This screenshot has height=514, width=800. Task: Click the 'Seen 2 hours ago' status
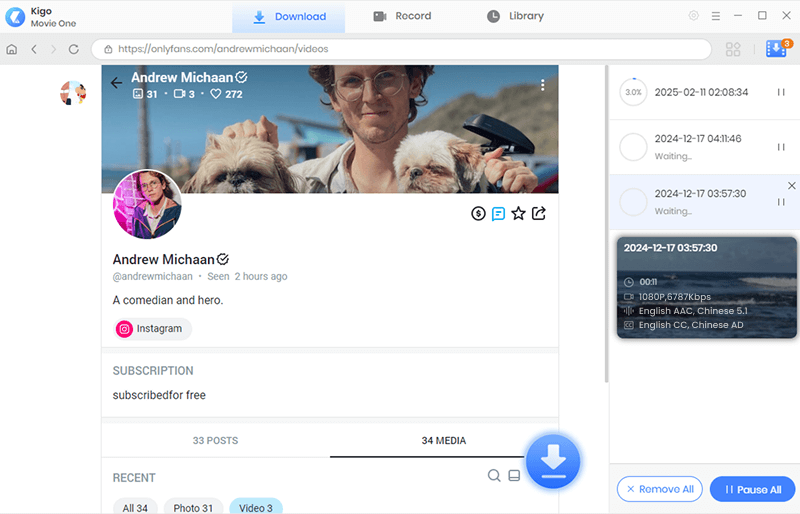point(247,276)
